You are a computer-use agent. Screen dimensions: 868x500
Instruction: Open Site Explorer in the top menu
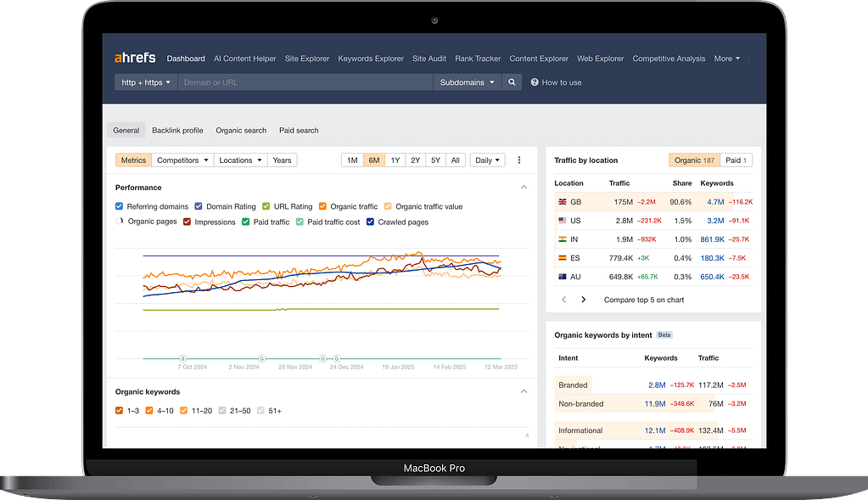(306, 59)
